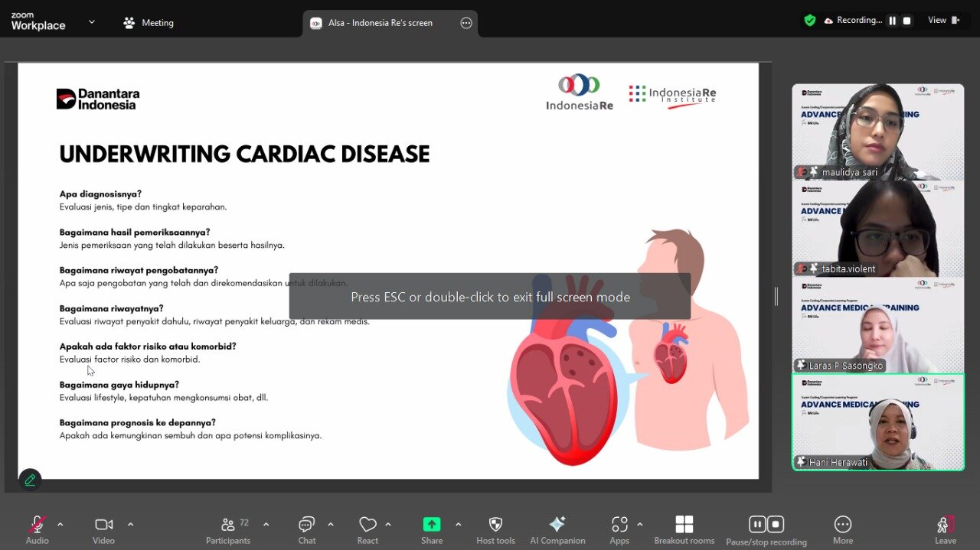The width and height of the screenshot is (980, 550).
Task: Select Hani Herawati's video thumbnail
Action: coord(877,421)
